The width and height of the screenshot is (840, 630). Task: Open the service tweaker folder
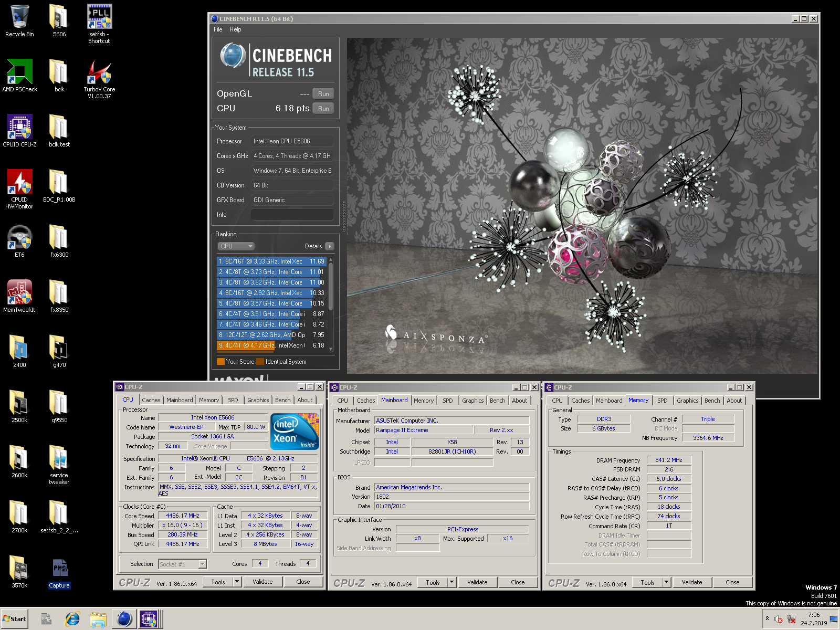[59, 465]
